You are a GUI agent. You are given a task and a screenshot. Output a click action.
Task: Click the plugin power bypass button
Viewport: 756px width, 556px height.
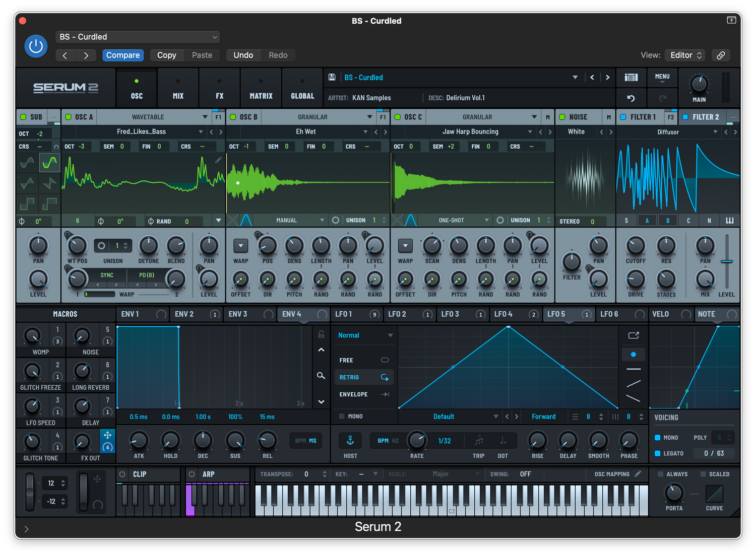[36, 46]
